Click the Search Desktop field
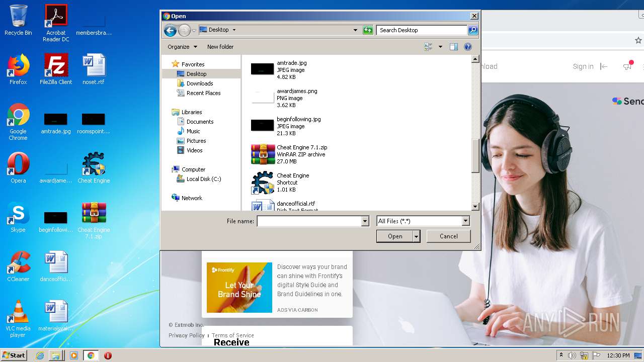This screenshot has height=362, width=644. [x=422, y=30]
